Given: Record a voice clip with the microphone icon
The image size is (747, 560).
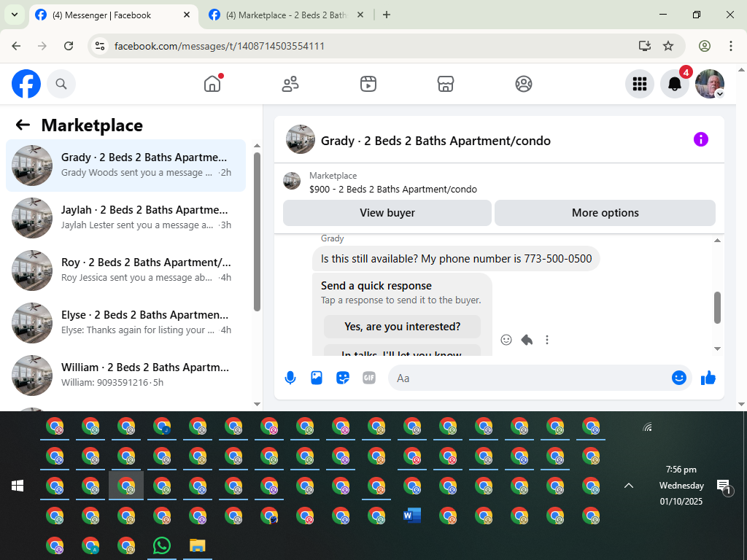Looking at the screenshot, I should tap(290, 378).
